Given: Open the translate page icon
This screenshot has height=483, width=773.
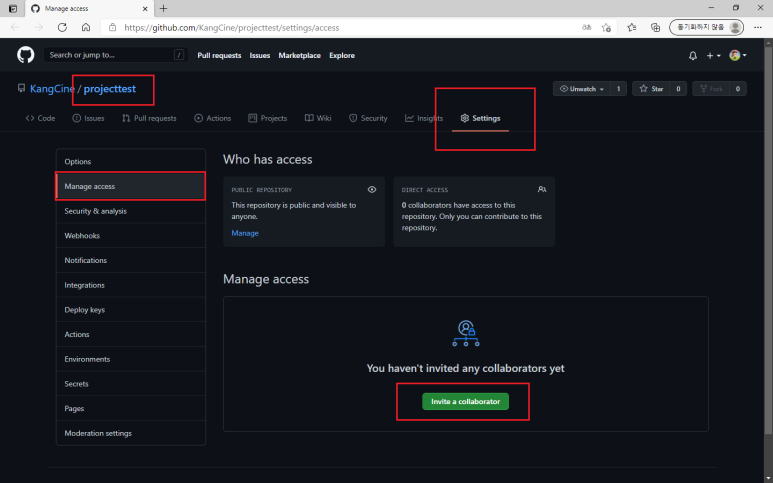Looking at the screenshot, I should [586, 28].
